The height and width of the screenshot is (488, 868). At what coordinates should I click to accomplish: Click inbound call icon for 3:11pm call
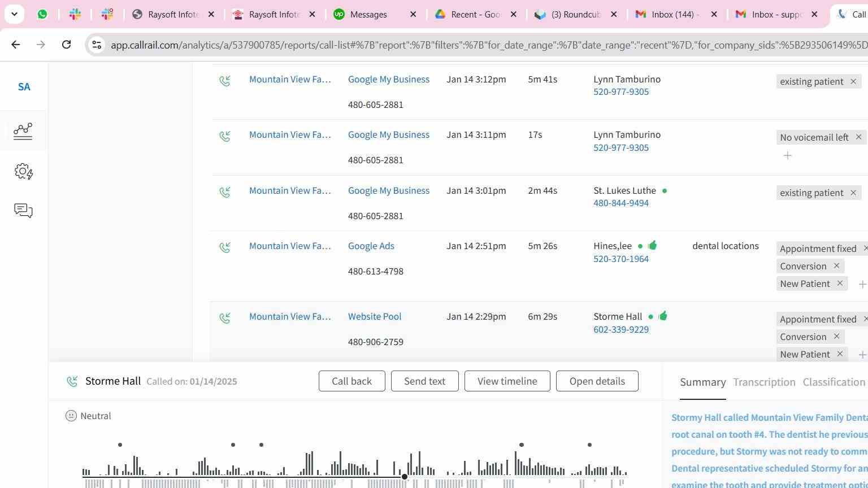225,137
